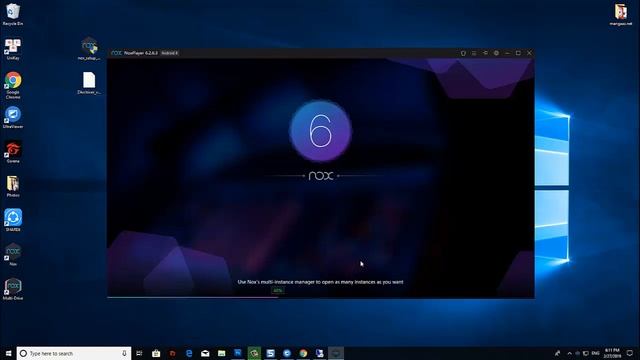Open the Windows Start menu
Image resolution: width=640 pixels, height=360 pixels.
pyautogui.click(x=8, y=353)
